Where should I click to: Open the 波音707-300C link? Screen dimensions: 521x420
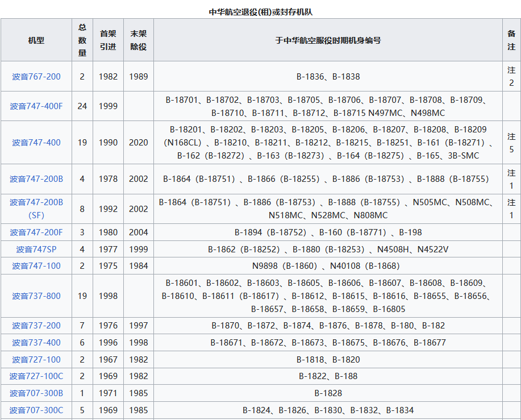click(36, 410)
